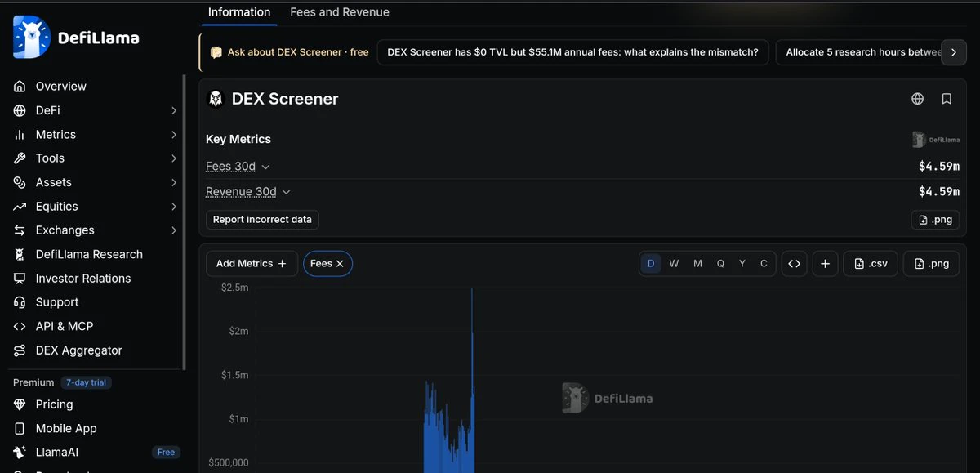This screenshot has height=473, width=980.
Task: Click the embed code icon button
Action: tap(794, 264)
